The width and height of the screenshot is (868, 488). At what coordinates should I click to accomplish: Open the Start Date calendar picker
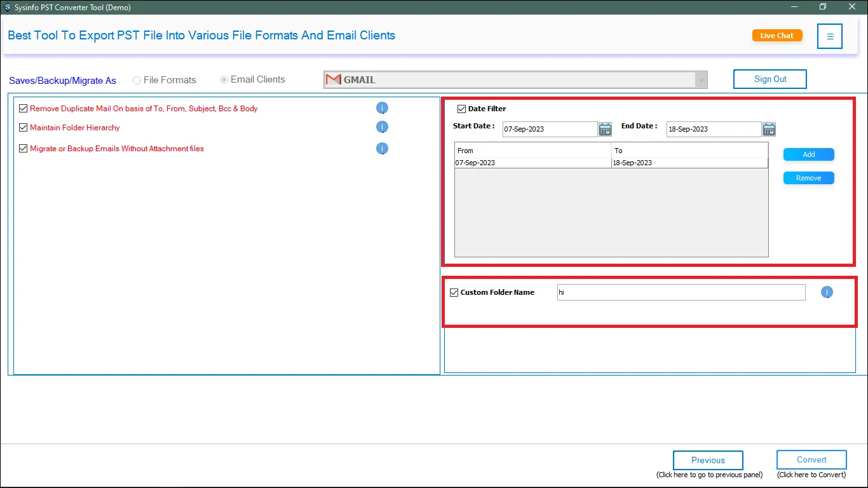pos(605,130)
